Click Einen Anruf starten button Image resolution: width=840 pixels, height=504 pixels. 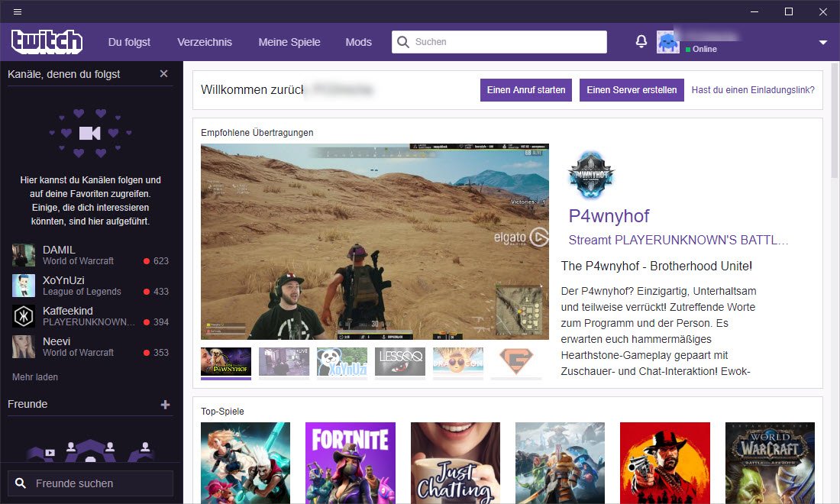[526, 90]
